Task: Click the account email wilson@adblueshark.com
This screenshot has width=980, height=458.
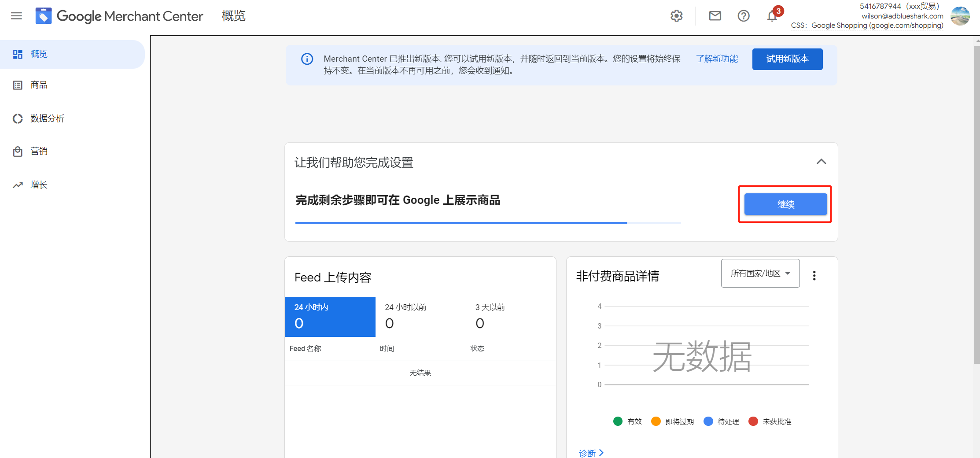Action: (x=903, y=16)
